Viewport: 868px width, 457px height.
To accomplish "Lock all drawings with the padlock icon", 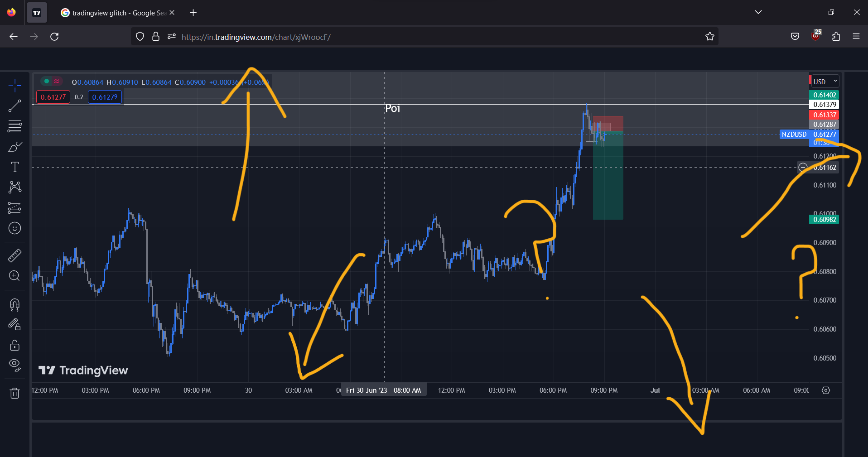I will [15, 345].
